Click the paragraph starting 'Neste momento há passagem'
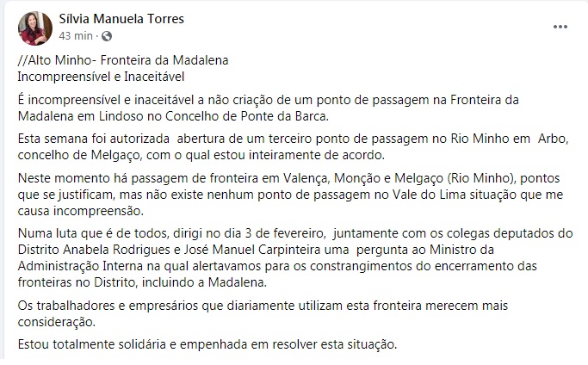Screen dimensions: 588x365 pos(290,195)
